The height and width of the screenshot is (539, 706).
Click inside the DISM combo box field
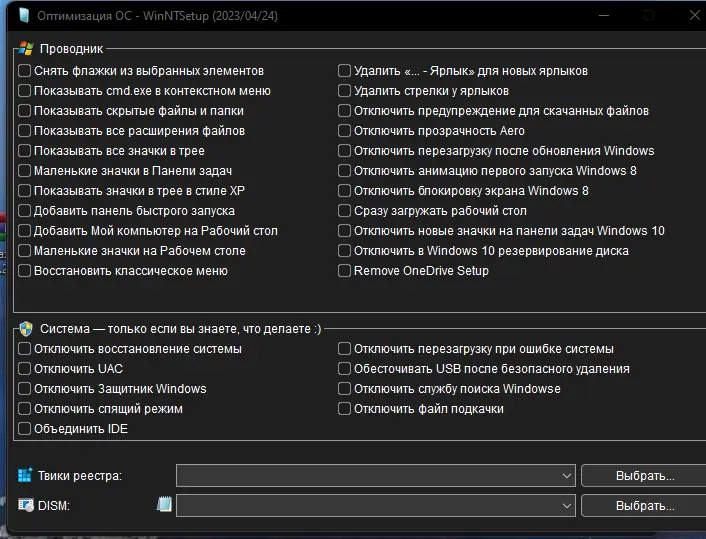pos(376,506)
